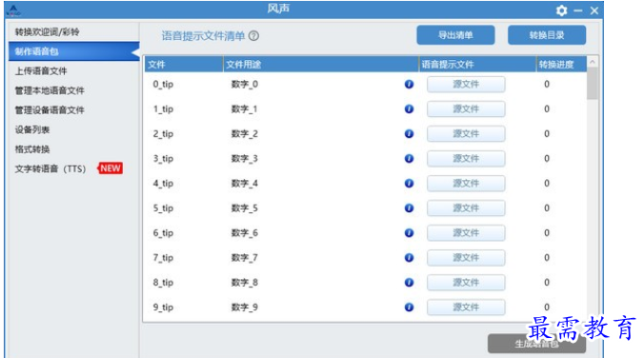This screenshot has width=644, height=358.
Task: Click the 转换目录 button
Action: (547, 35)
